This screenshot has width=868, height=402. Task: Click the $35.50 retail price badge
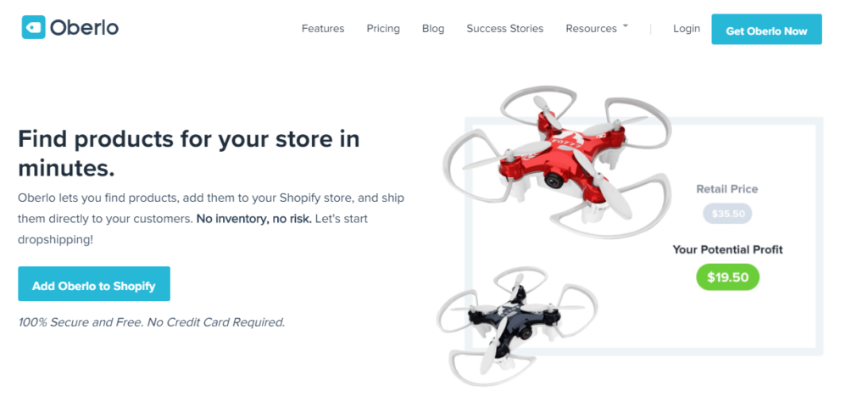(727, 214)
